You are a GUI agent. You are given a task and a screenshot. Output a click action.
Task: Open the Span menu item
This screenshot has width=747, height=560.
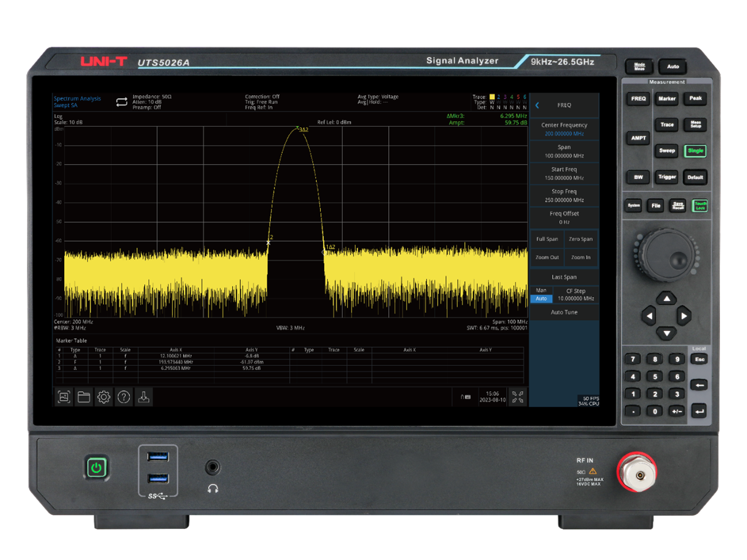click(x=563, y=151)
